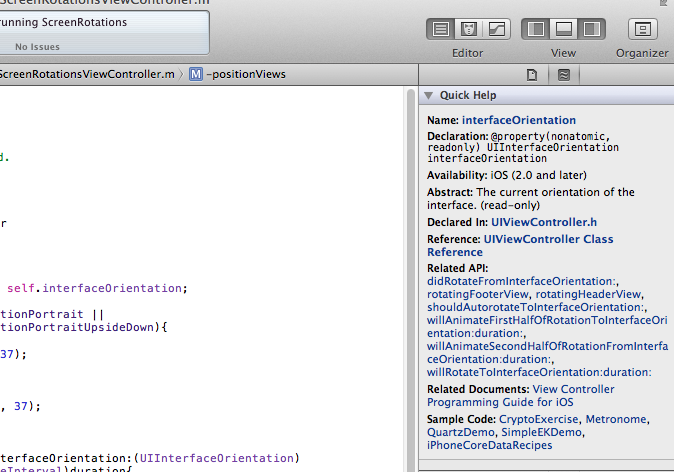674x472 pixels.
Task: Show the Quick Help inspector tab
Action: [564, 75]
